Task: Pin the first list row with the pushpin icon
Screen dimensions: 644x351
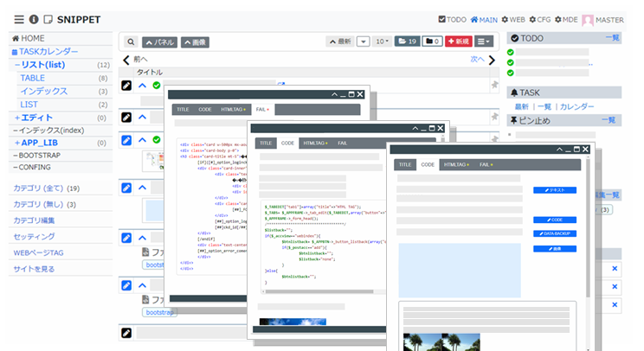Action: [495, 86]
